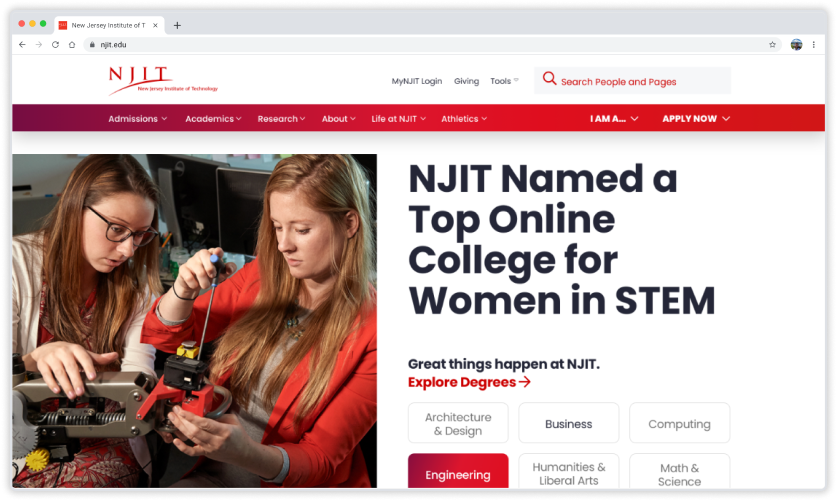The width and height of the screenshot is (837, 501).
Task: Select Humanities & Liberal Arts button
Action: click(568, 472)
